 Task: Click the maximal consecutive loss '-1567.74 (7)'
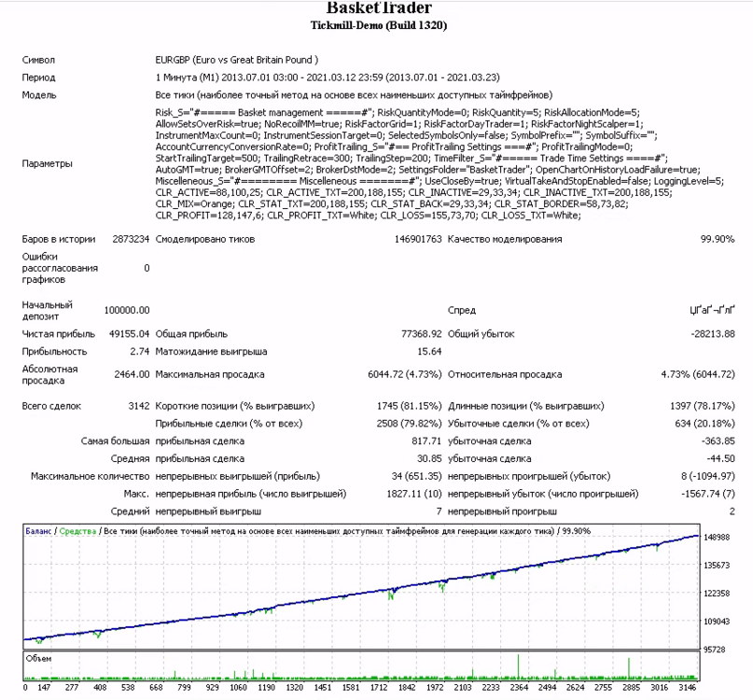pyautogui.click(x=708, y=494)
